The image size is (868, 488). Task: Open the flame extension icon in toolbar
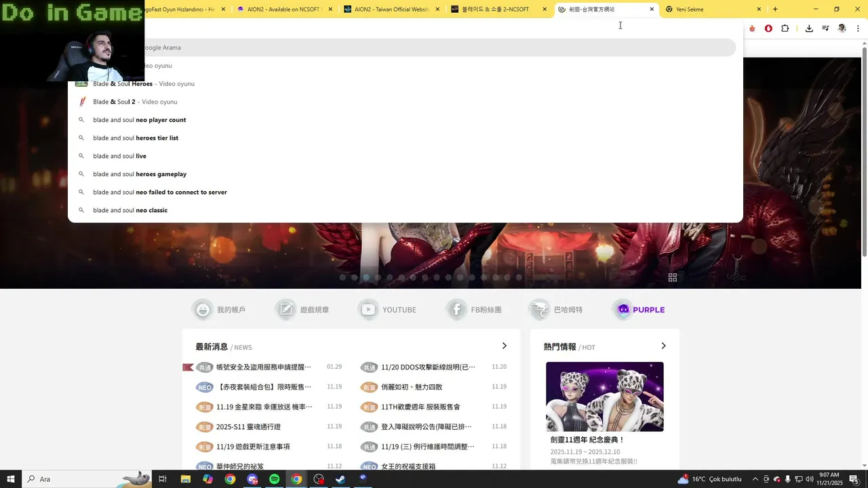[752, 28]
